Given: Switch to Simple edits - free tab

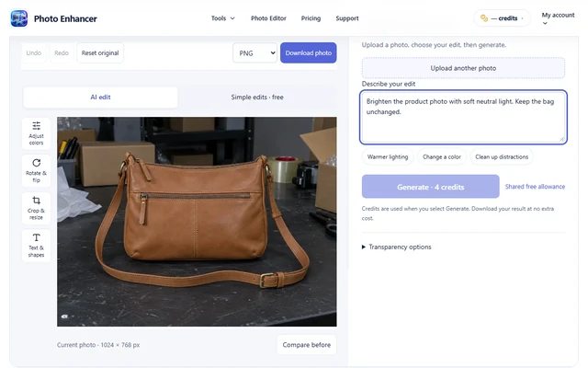Looking at the screenshot, I should (257, 97).
